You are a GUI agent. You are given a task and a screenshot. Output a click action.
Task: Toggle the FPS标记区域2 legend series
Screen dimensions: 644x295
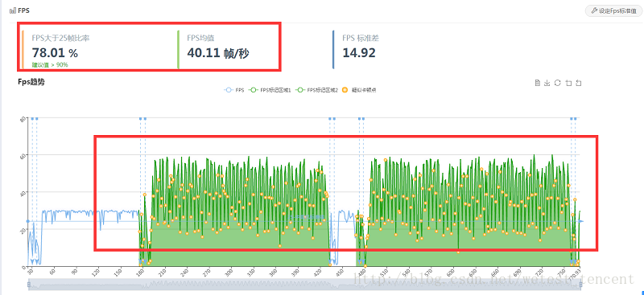pos(317,90)
